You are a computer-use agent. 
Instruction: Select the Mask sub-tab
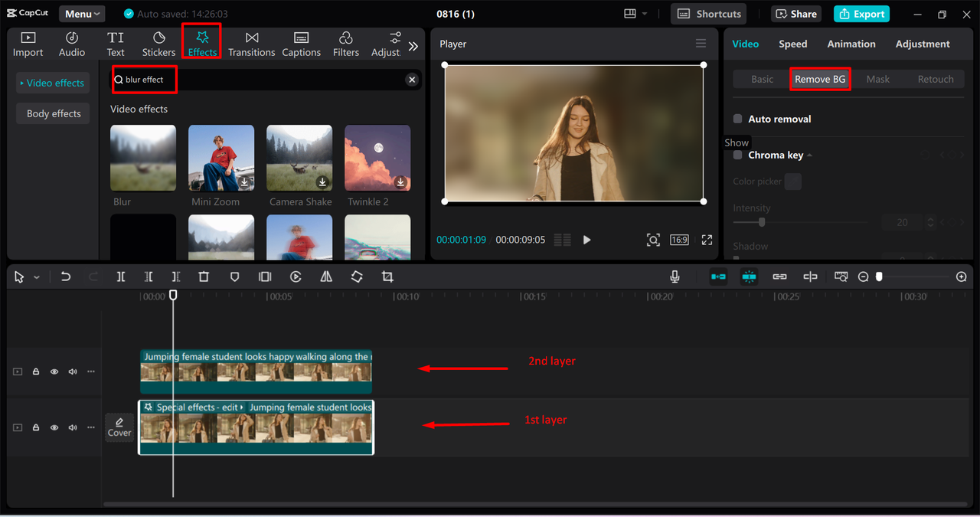tap(878, 79)
